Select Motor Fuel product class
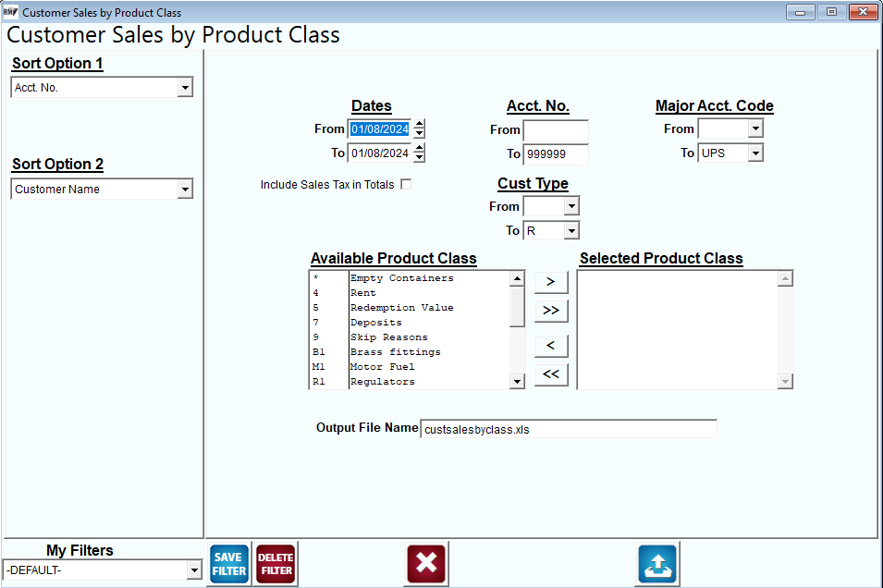Image resolution: width=883 pixels, height=588 pixels. click(x=410, y=367)
